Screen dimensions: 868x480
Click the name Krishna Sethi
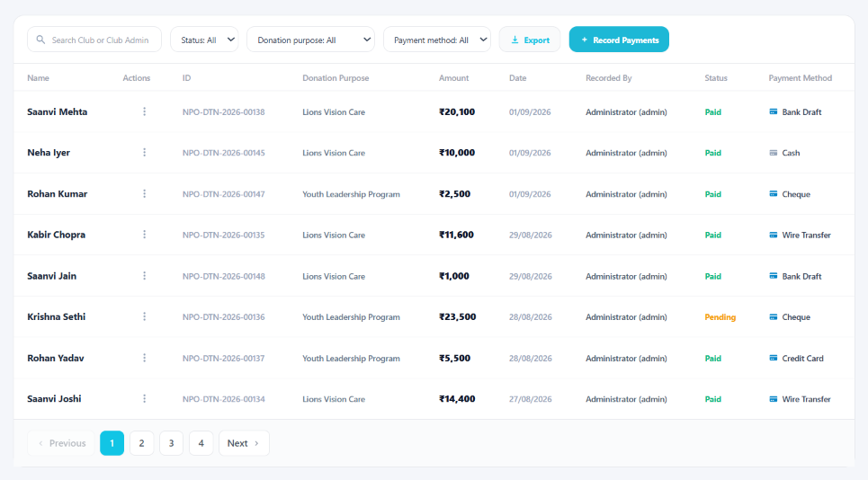[x=56, y=316]
